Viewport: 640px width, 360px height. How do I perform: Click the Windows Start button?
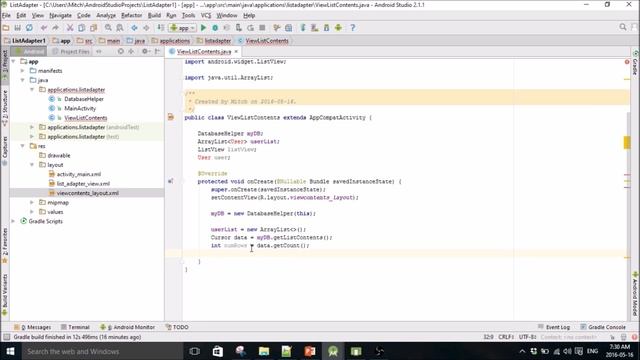coord(10,351)
